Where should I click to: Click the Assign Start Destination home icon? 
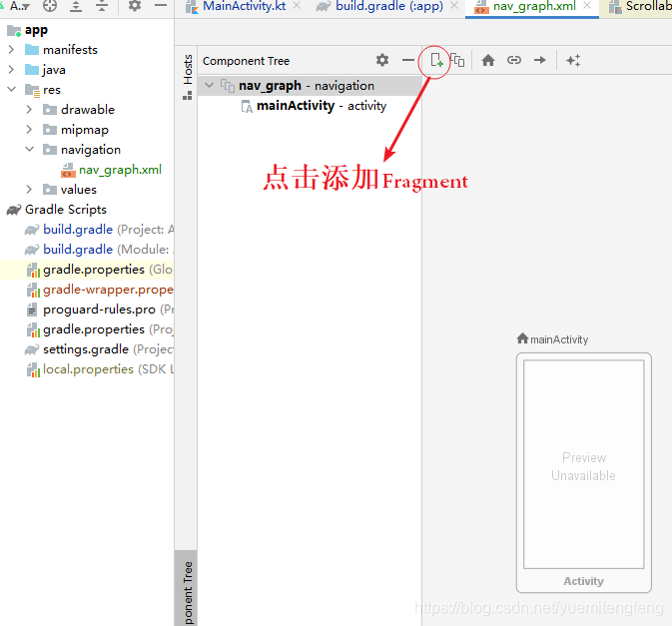pyautogui.click(x=488, y=61)
